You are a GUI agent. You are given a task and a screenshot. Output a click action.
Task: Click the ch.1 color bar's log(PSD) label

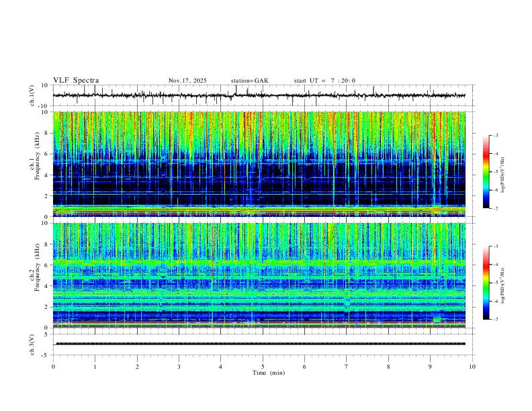point(502,175)
